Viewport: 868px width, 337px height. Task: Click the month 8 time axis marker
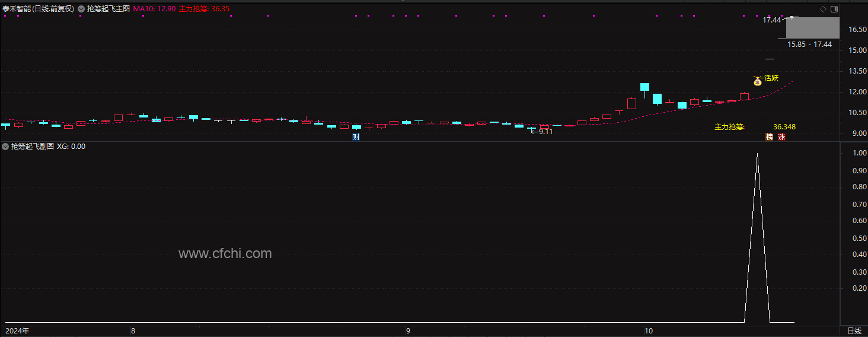coord(132,331)
